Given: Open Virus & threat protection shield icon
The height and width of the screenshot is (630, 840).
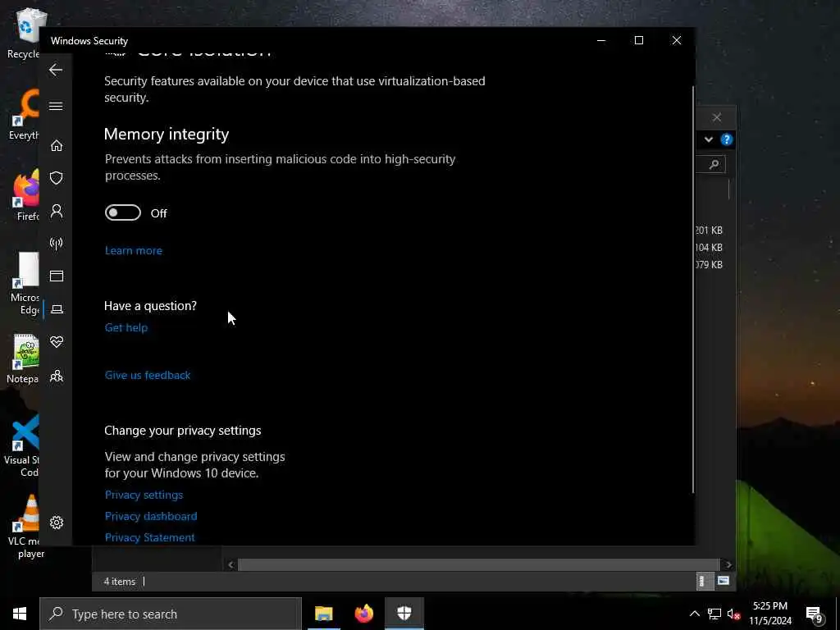Looking at the screenshot, I should (57, 178).
